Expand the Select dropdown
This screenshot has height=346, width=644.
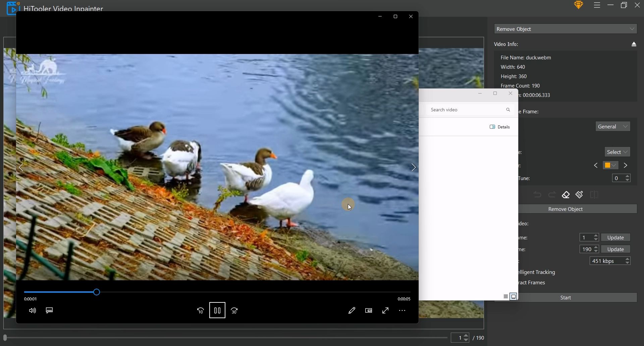tap(617, 152)
